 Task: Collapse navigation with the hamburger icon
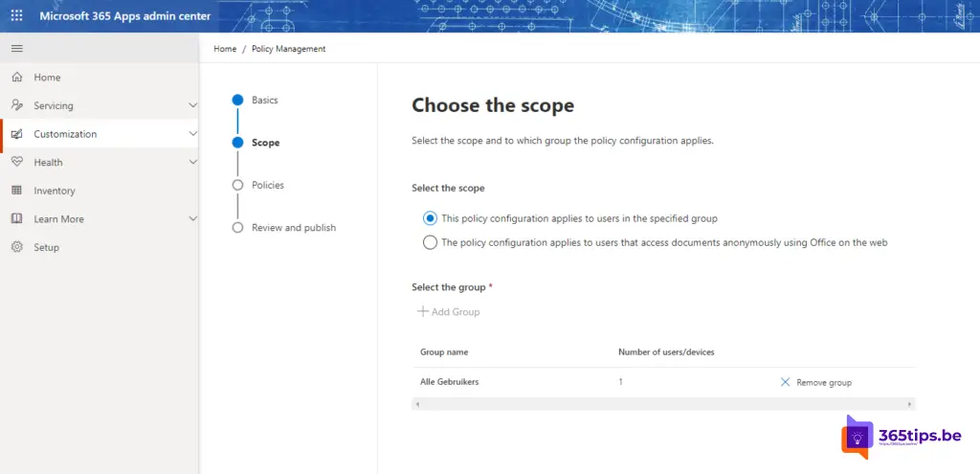point(17,48)
